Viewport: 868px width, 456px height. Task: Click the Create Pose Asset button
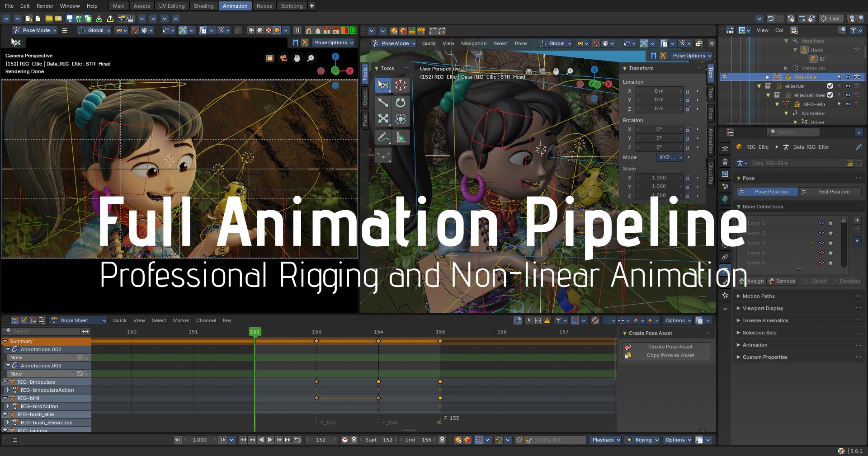(670, 347)
